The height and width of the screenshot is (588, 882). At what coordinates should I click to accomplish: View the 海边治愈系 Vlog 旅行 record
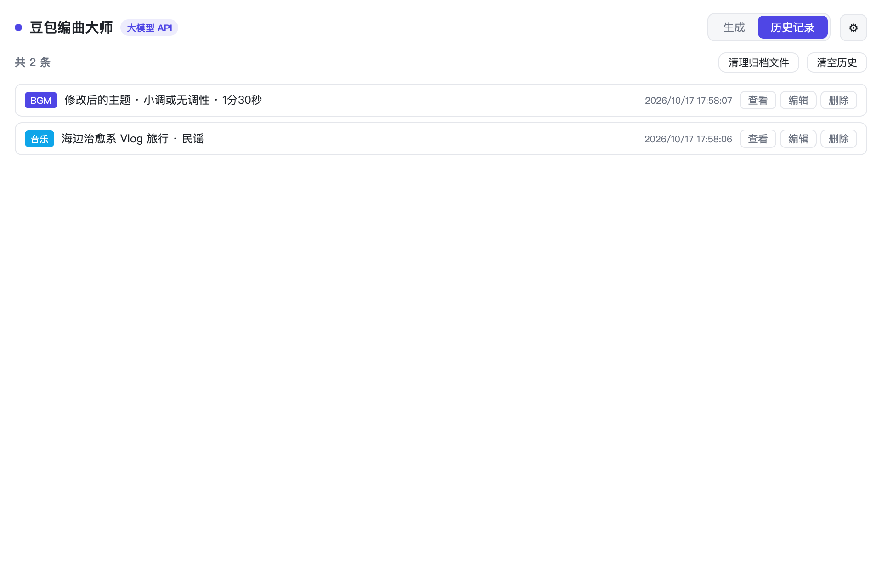tap(758, 139)
